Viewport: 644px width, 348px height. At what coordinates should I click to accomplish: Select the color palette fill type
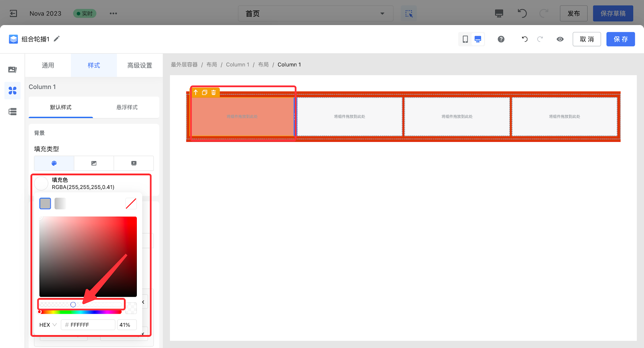[54, 163]
